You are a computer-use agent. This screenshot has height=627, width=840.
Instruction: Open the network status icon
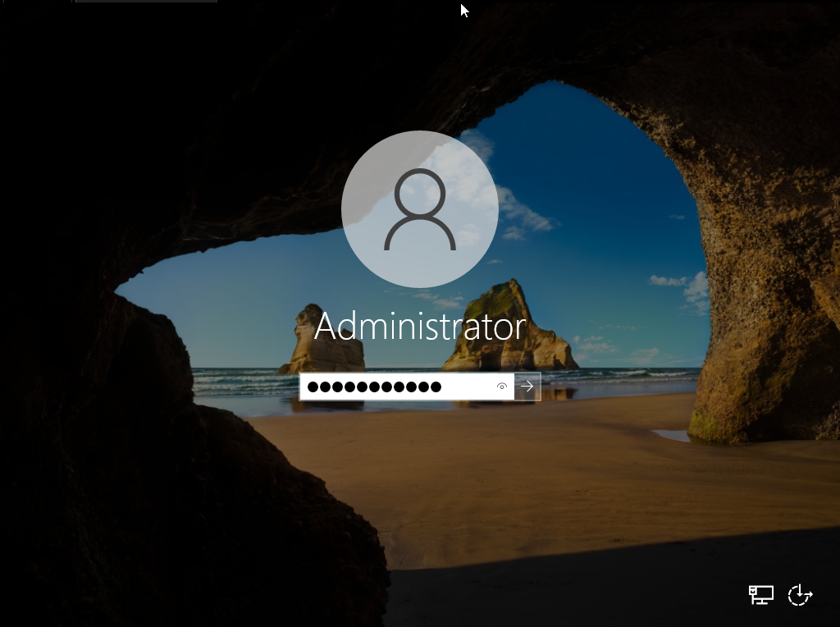pos(760,595)
